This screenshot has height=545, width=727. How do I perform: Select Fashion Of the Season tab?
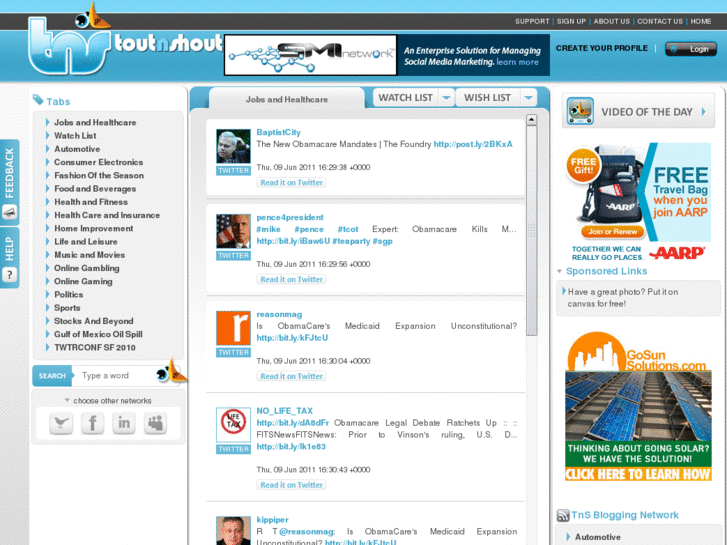99,175
